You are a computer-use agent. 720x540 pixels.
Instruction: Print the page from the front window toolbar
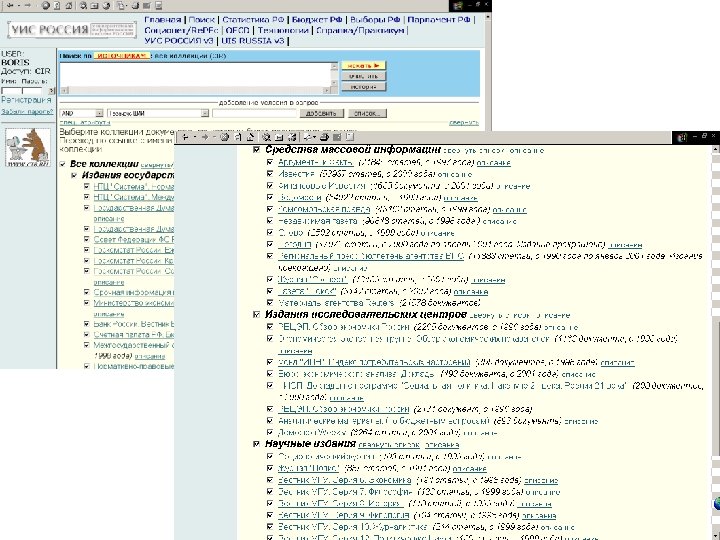tap(324, 137)
